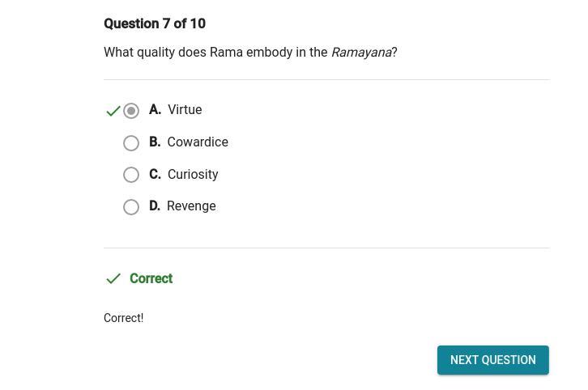
Task: Pick the radio button next to Curiosity
Action: [131, 175]
